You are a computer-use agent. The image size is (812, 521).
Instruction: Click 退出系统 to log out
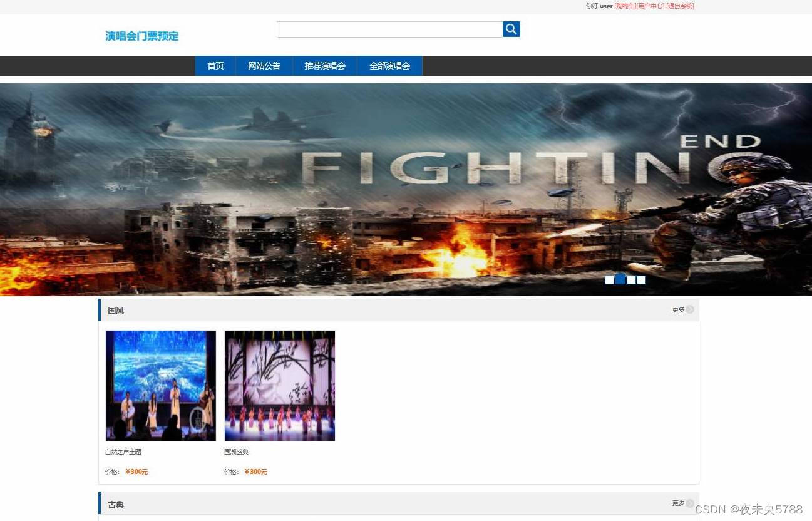pyautogui.click(x=680, y=6)
